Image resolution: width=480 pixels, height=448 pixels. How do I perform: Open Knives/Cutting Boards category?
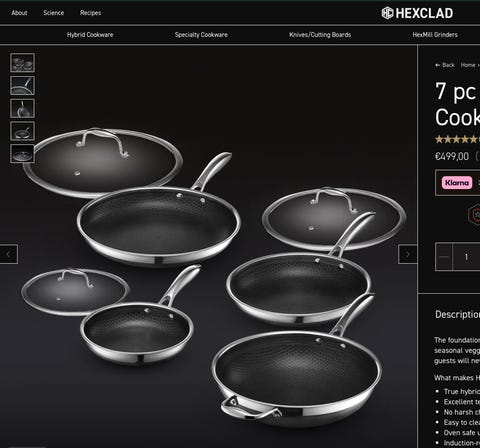click(320, 35)
